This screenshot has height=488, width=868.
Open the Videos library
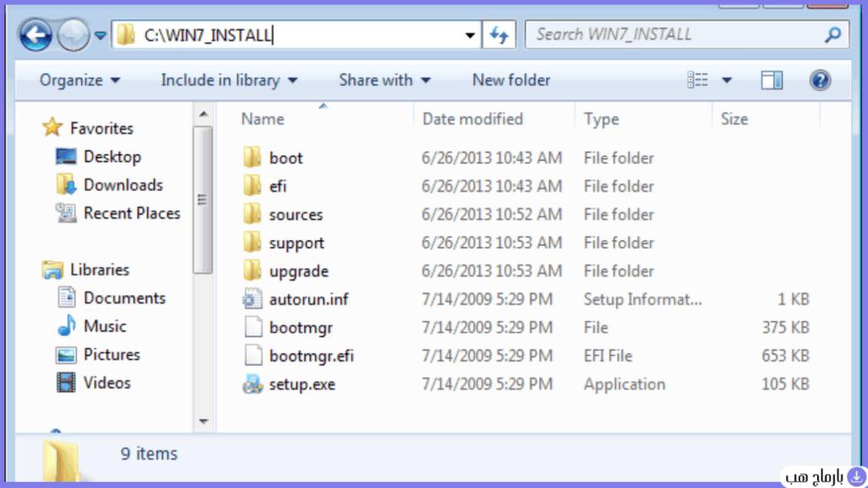click(107, 382)
